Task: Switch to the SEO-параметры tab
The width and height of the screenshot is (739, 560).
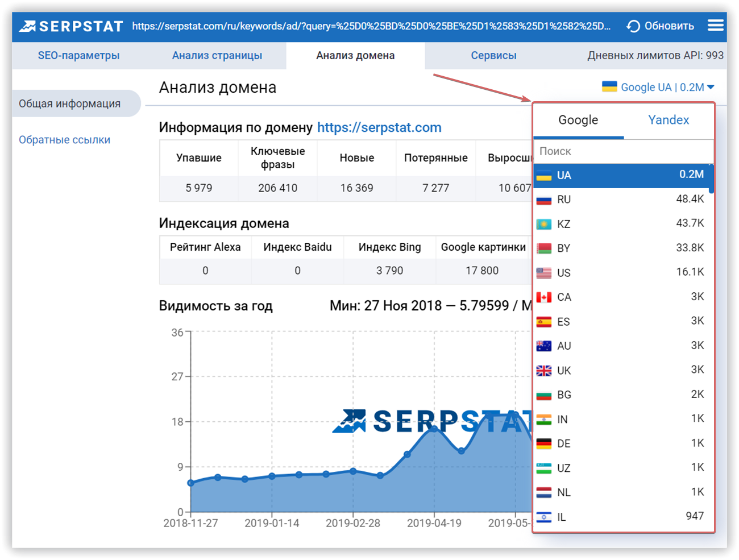Action: [78, 56]
